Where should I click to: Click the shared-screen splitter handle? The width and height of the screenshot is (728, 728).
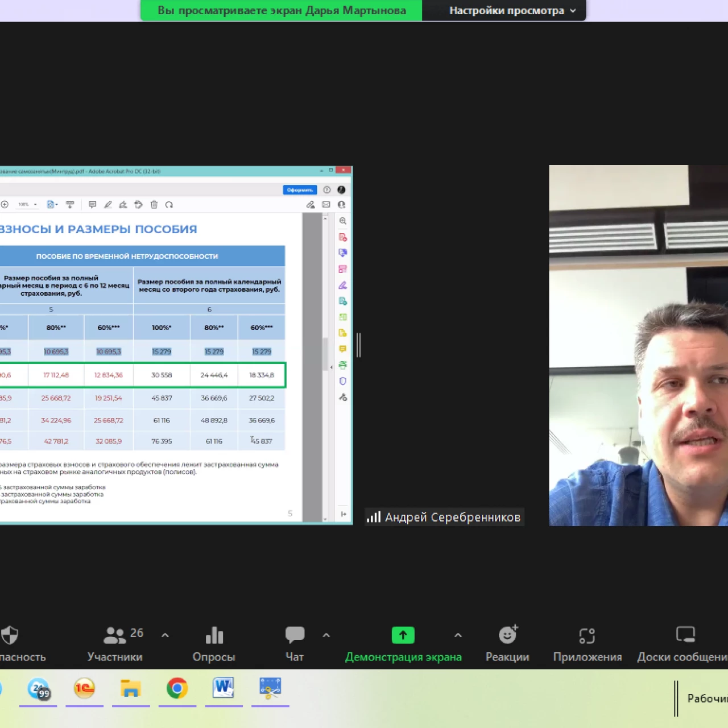(358, 345)
